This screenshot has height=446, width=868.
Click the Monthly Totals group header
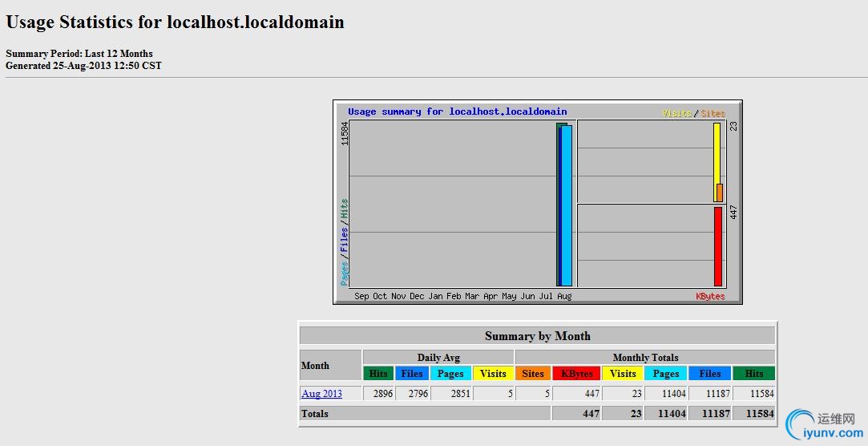(645, 357)
